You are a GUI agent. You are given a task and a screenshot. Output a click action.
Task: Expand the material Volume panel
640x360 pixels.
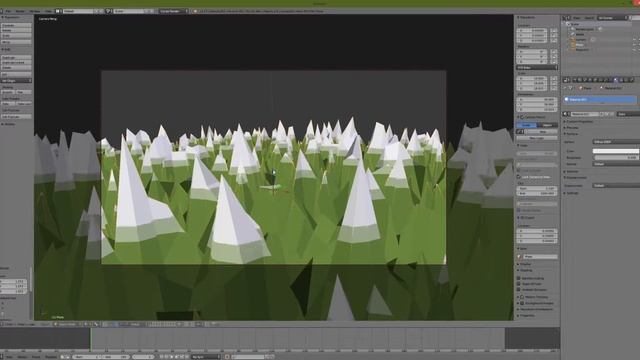572,171
